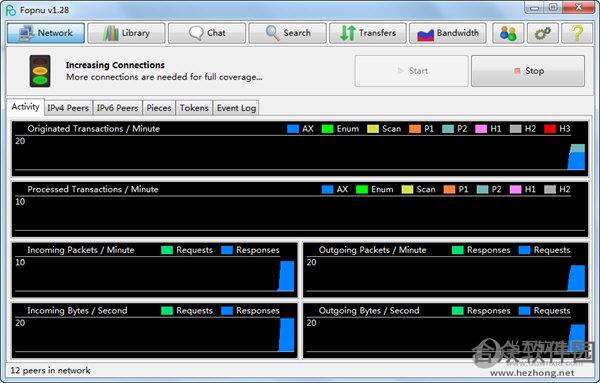
Task: Click the two-people users icon button
Action: [508, 33]
